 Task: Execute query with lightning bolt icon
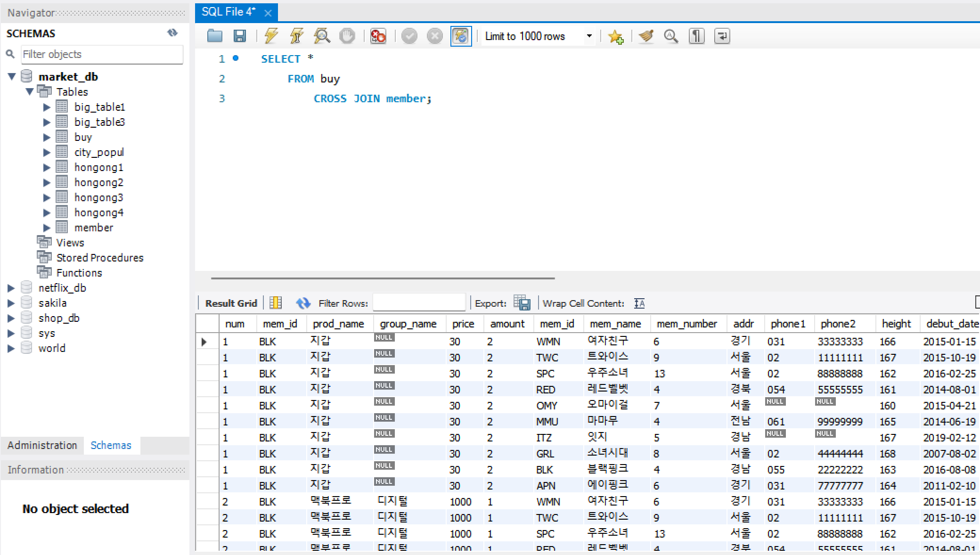tap(271, 36)
